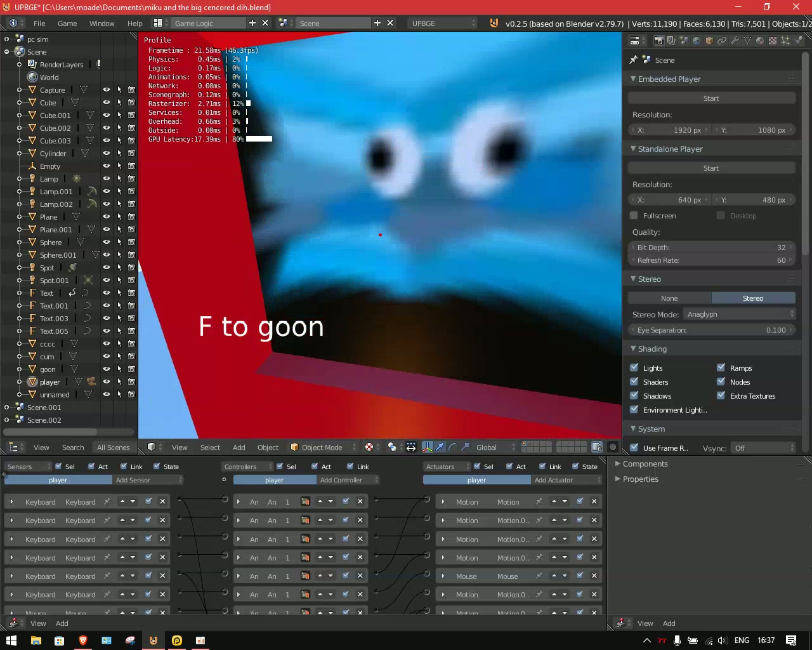Image resolution: width=812 pixels, height=650 pixels.
Task: Open the Material properties tab (sphere icon)
Action: pyautogui.click(x=760, y=41)
